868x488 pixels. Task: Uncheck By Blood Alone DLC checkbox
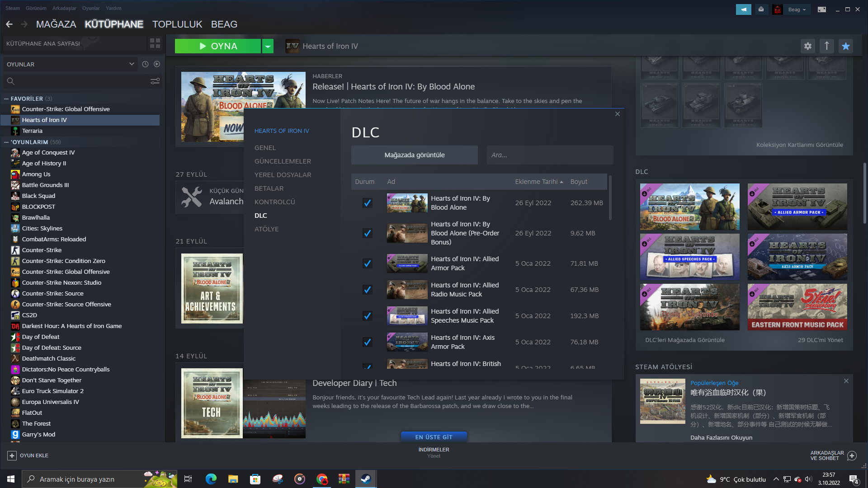[x=368, y=203]
